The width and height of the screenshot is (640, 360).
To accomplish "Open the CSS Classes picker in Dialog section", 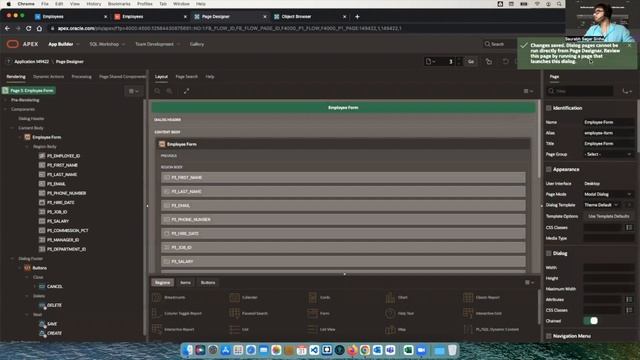I will click(x=629, y=310).
